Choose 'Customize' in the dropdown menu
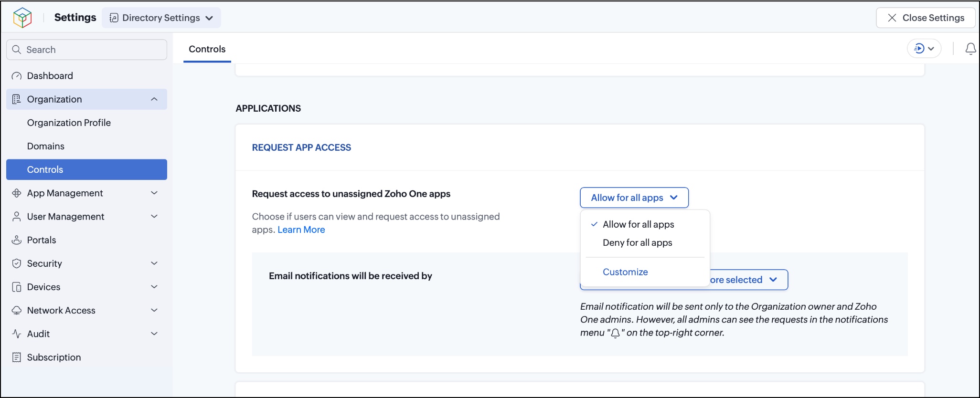Screen dimensions: 980x398 625,272
